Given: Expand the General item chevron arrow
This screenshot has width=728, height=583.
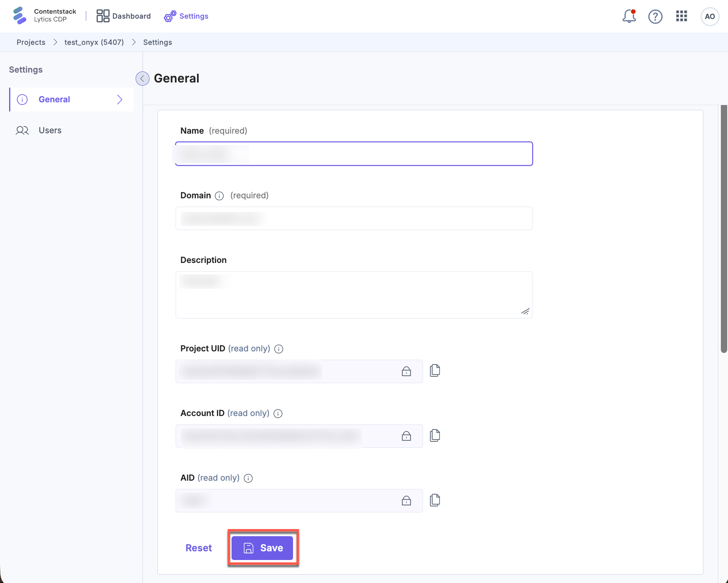Looking at the screenshot, I should 120,100.
